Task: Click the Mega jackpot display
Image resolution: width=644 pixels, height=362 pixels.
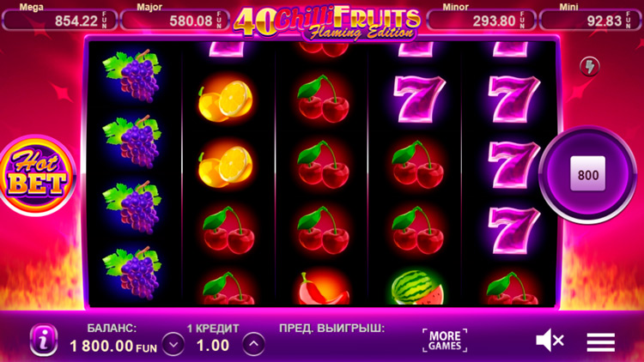Action: pos(60,19)
